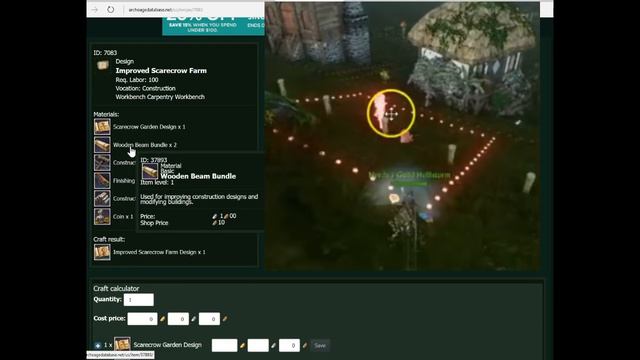Save the Scarecrow Garden Design price
640x360 pixels.
click(x=320, y=345)
